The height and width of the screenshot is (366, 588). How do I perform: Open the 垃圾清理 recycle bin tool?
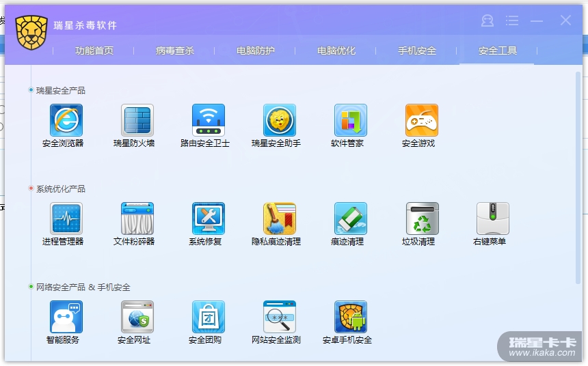(x=422, y=219)
